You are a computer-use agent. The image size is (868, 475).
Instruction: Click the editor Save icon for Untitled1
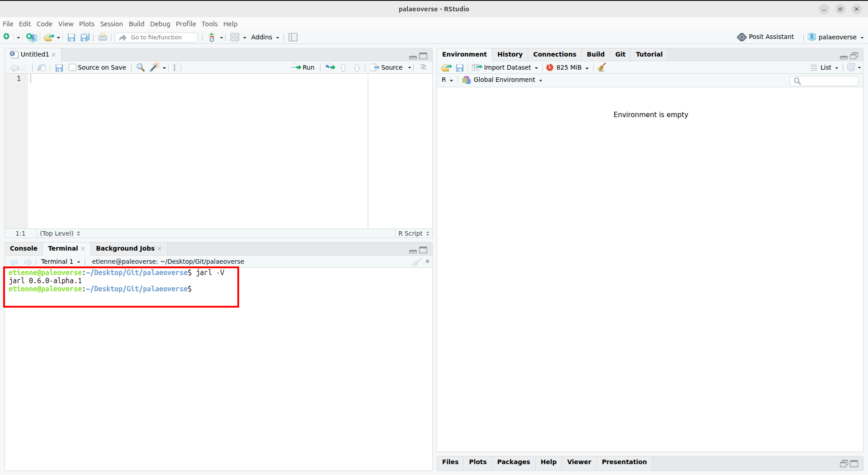(x=59, y=67)
